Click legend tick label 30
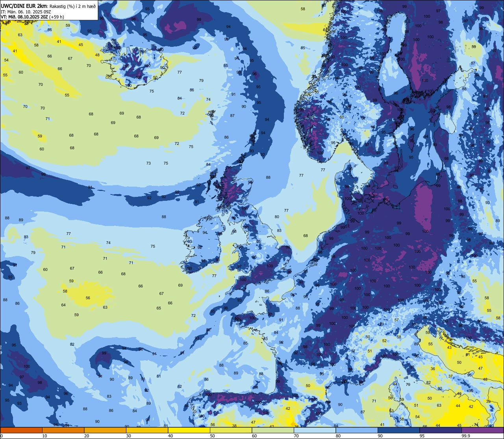This screenshot has width=504, height=439. [128, 436]
